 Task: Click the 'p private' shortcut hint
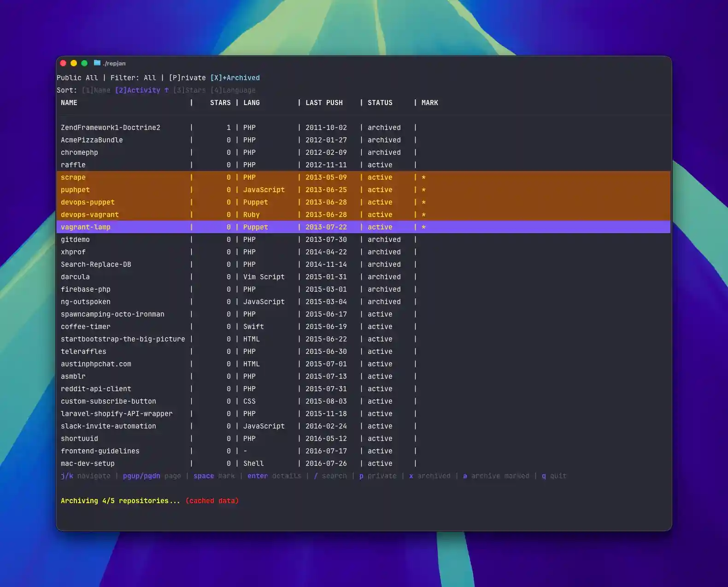coord(378,476)
